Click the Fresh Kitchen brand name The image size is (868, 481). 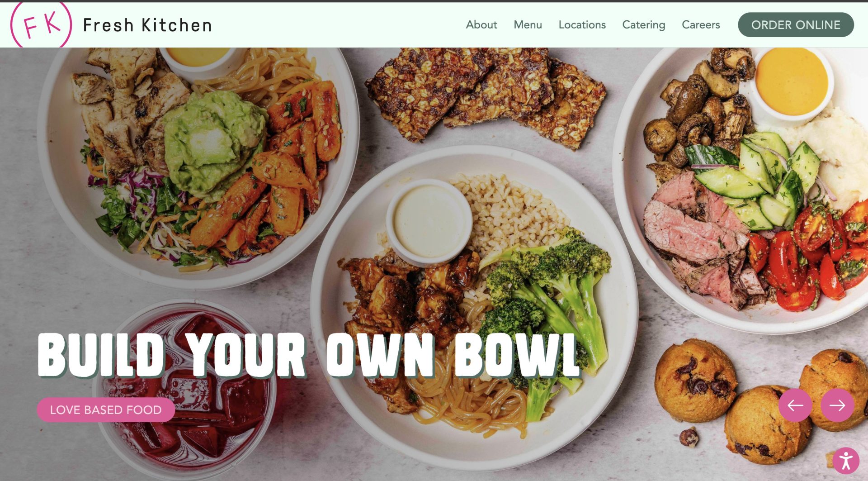[x=147, y=25]
